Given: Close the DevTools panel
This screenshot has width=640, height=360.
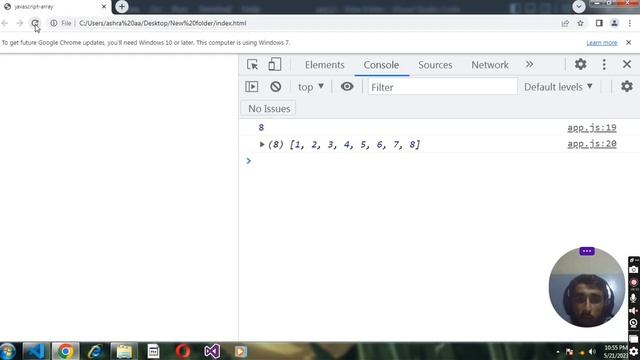Looking at the screenshot, I should click(x=627, y=64).
